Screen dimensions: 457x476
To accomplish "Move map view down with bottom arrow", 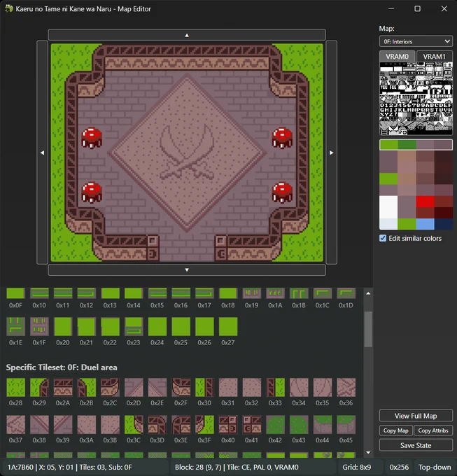I will [x=187, y=270].
